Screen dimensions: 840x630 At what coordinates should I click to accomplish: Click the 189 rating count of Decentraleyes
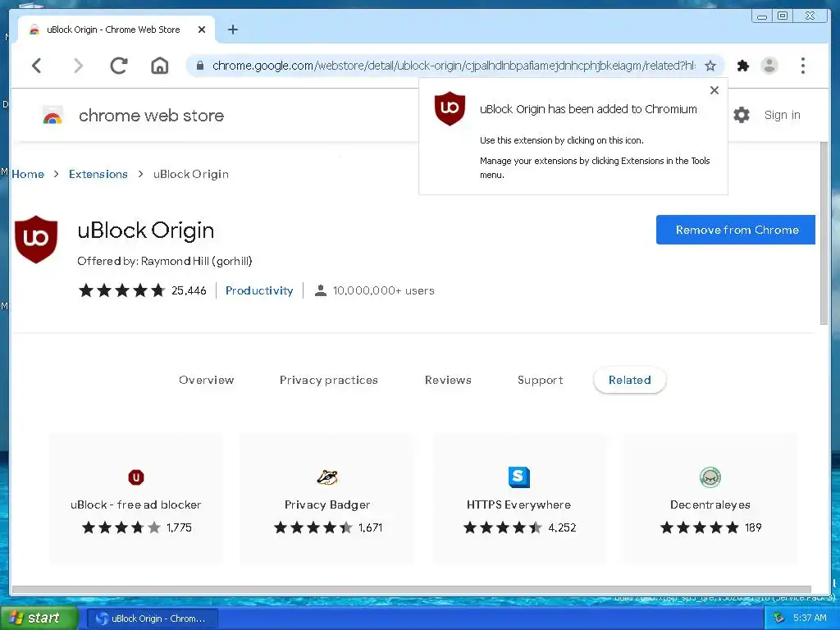coord(753,527)
